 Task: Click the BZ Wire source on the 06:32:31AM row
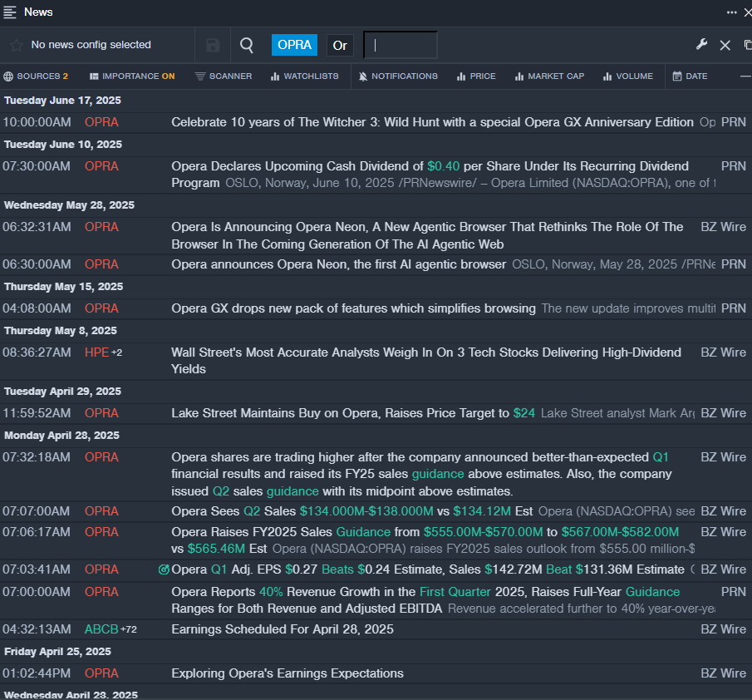point(723,227)
